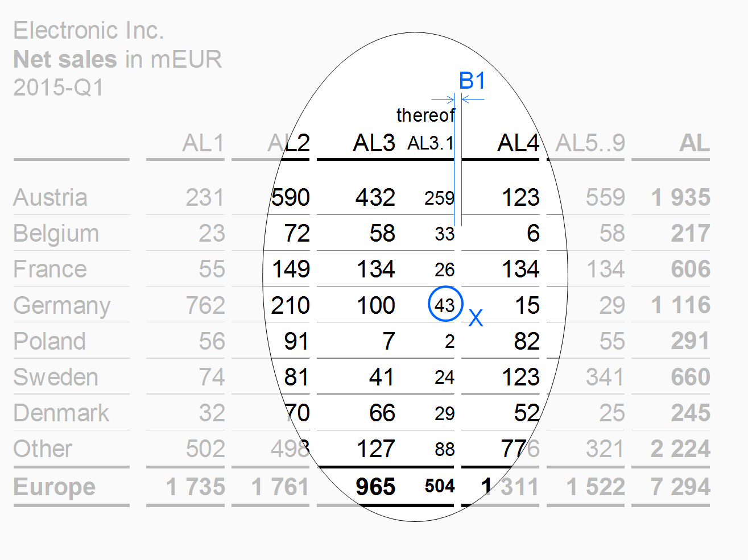Click the Net sales title text
This screenshot has width=748, height=560.
(65, 59)
